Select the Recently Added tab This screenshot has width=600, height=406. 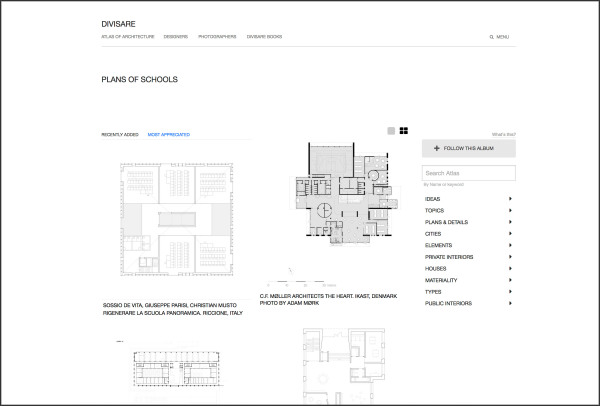[x=119, y=134]
